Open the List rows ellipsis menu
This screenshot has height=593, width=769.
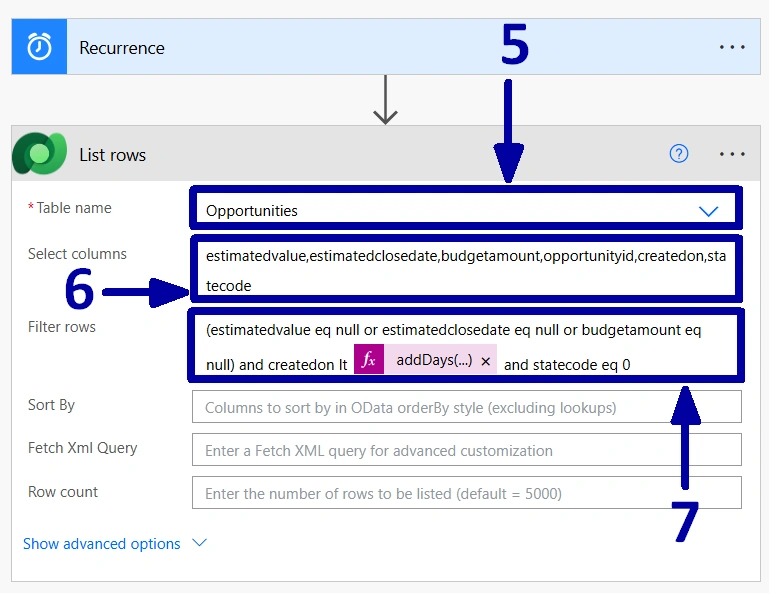732,154
